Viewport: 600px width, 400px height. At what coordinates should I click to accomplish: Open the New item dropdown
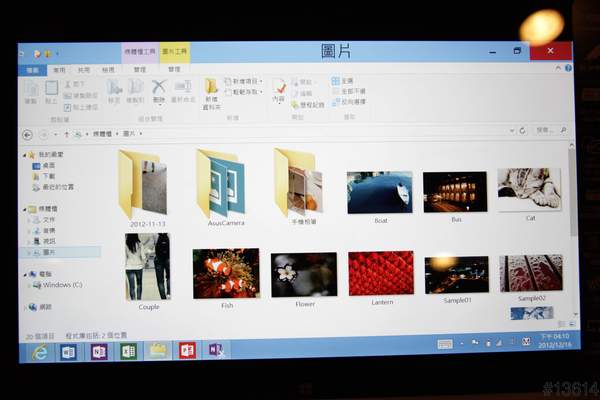pos(244,81)
